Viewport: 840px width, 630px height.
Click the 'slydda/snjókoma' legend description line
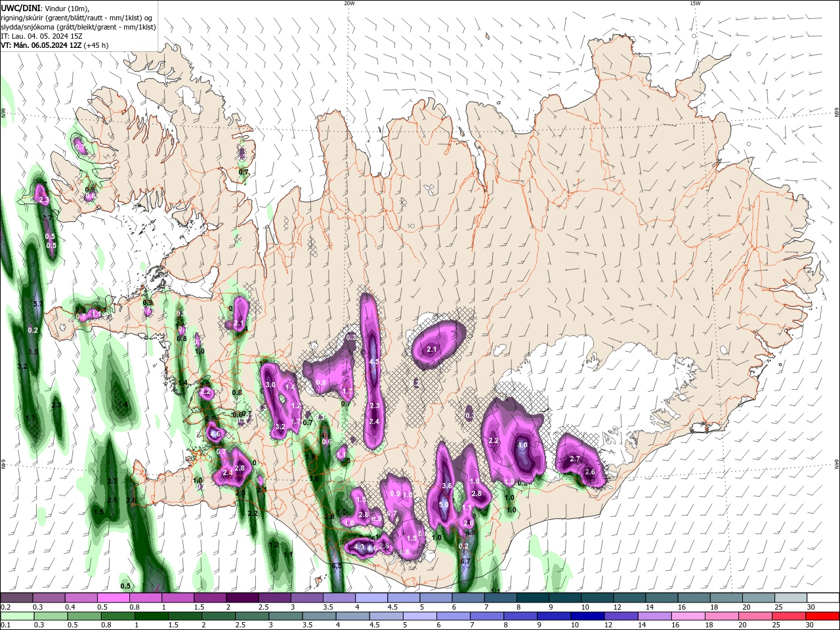(x=78, y=27)
